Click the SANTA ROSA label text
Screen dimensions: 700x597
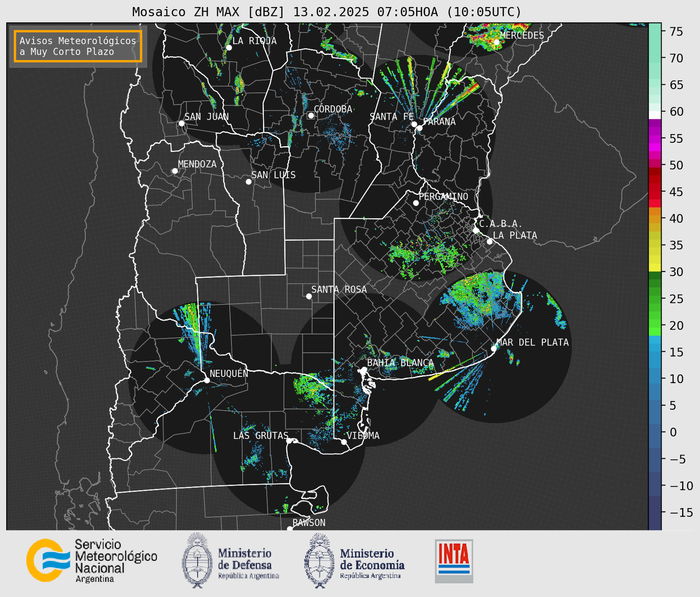click(x=339, y=289)
